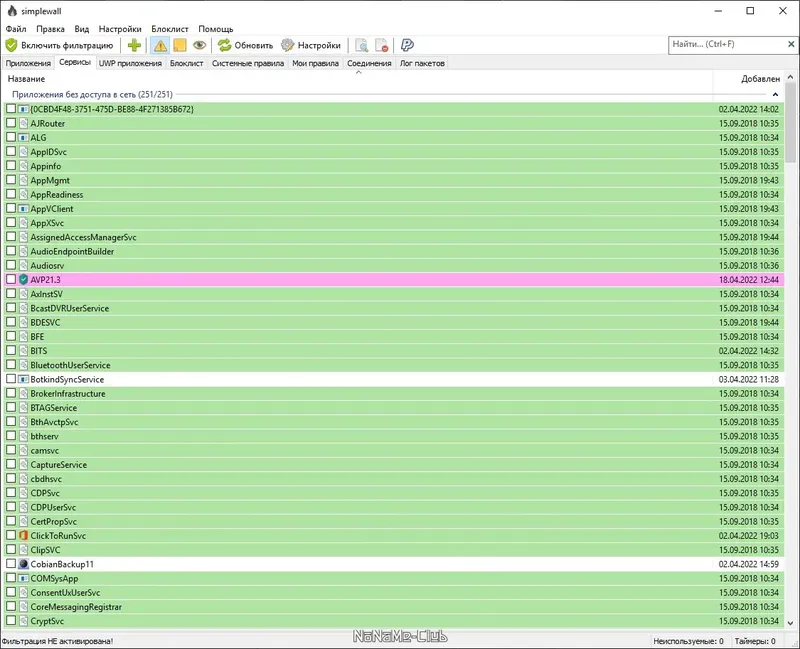The height and width of the screenshot is (649, 800).
Task: Click the green plus add-app icon
Action: pos(134,45)
